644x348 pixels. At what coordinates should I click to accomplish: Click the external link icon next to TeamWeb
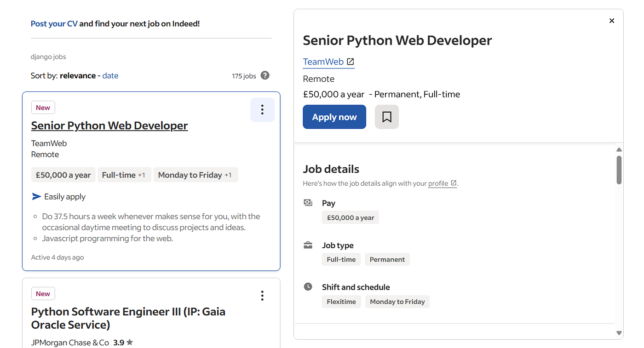pos(351,62)
